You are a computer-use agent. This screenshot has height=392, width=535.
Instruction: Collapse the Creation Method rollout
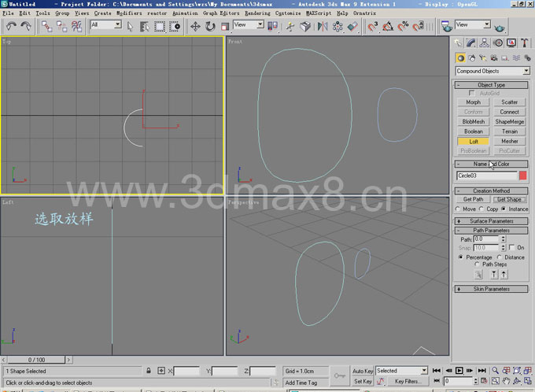tap(491, 190)
